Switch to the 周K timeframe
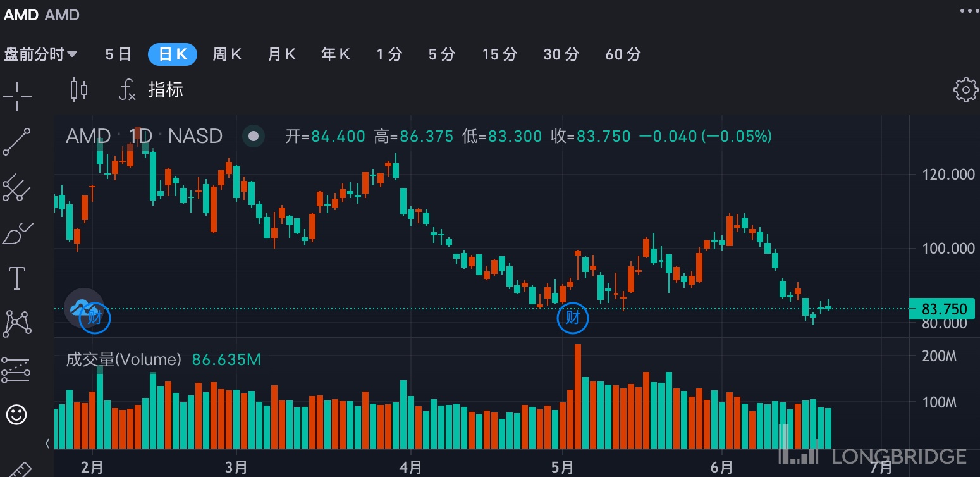Viewport: 980px width, 477px height. click(x=227, y=55)
